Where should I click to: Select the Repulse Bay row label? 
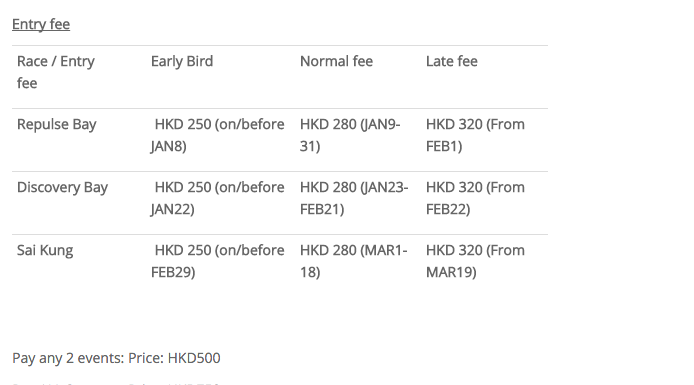(x=57, y=124)
